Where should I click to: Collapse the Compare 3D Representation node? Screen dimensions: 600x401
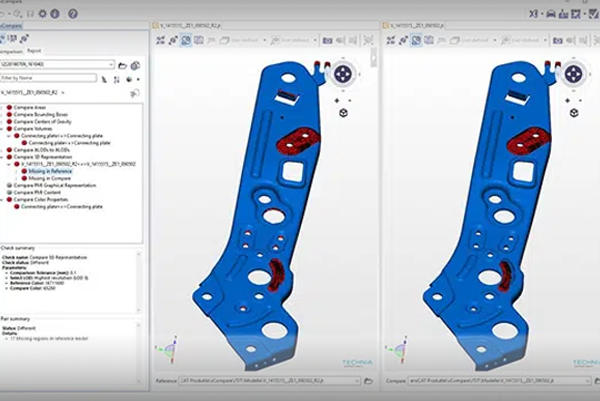tap(5, 157)
